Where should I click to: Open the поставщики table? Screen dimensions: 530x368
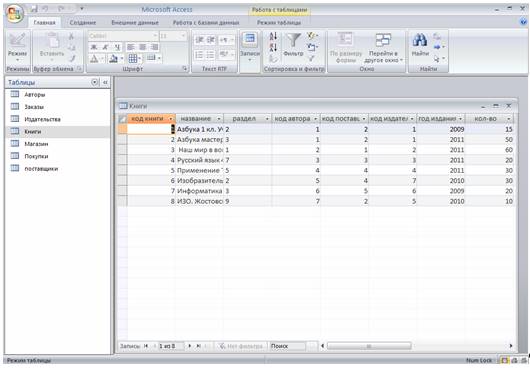point(57,169)
